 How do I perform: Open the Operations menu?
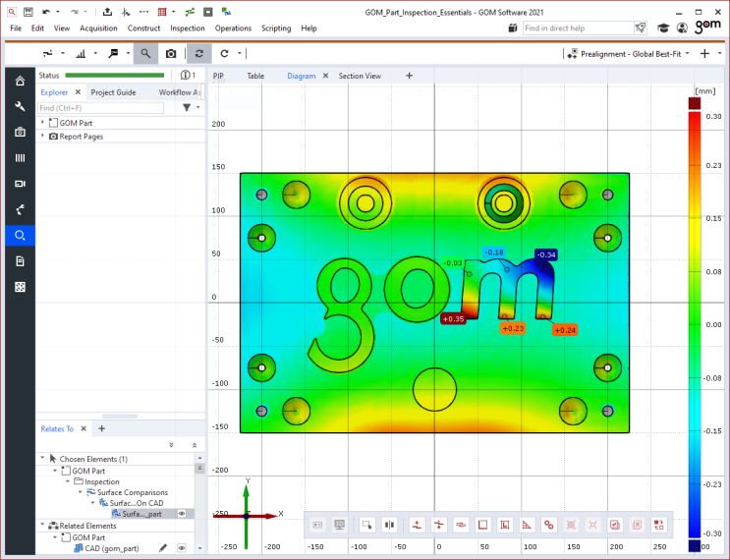(233, 28)
